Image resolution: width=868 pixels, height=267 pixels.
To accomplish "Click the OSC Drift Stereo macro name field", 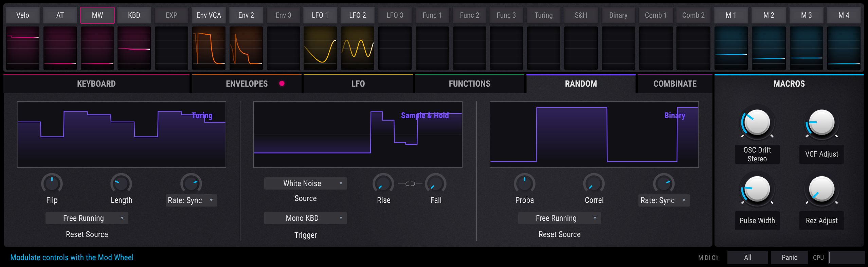I will [757, 154].
